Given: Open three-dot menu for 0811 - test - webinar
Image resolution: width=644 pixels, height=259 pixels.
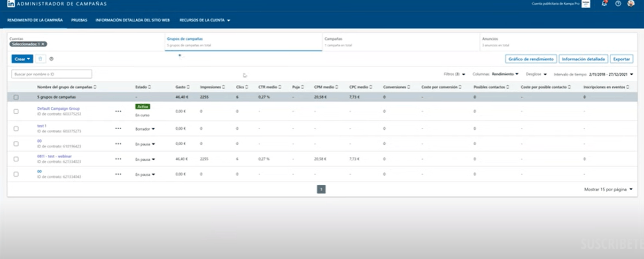Looking at the screenshot, I should tap(118, 159).
